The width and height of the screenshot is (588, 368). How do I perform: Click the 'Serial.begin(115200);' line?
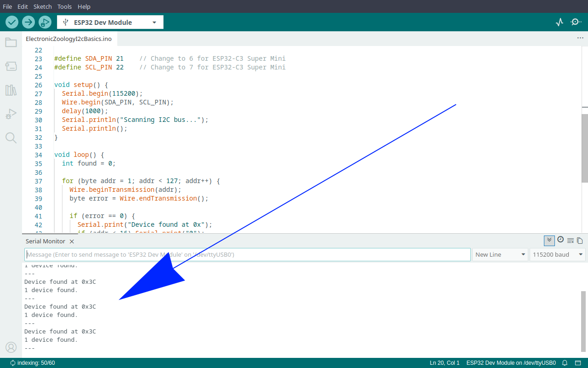(102, 93)
